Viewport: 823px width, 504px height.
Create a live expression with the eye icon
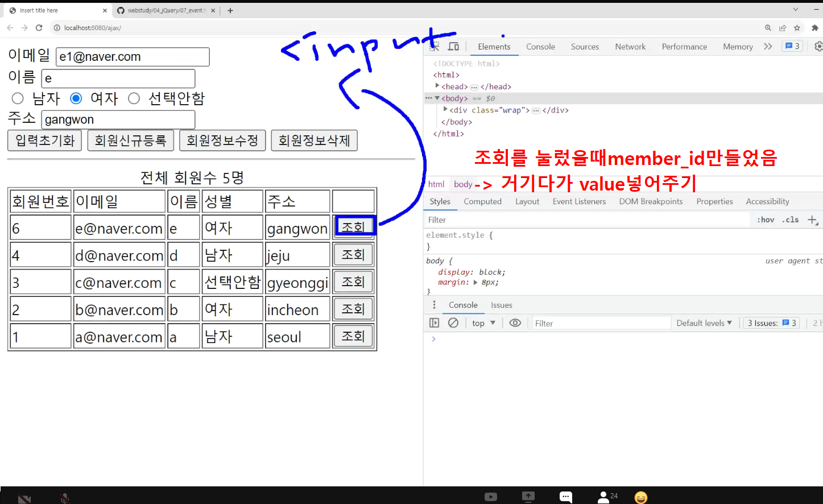(x=515, y=323)
